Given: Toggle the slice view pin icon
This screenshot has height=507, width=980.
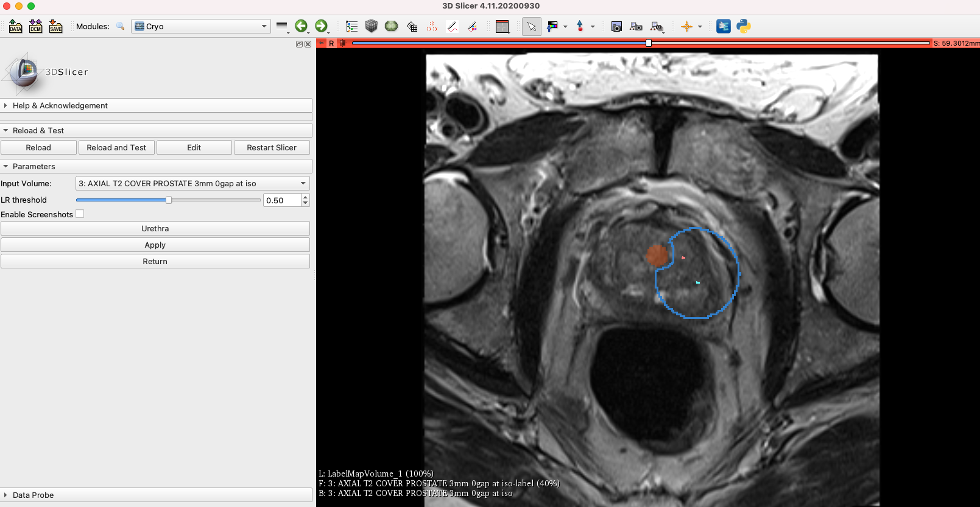Looking at the screenshot, I should pyautogui.click(x=322, y=43).
